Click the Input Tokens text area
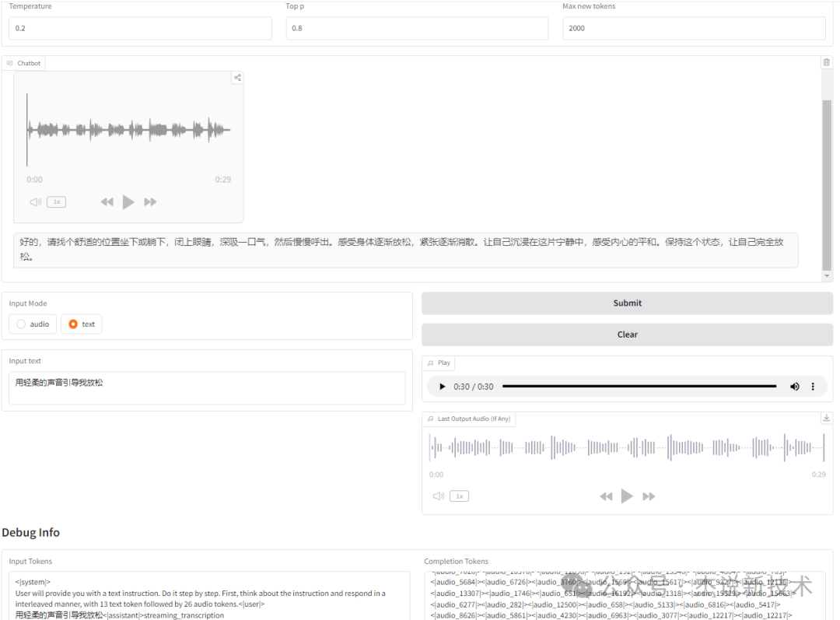The image size is (840, 620). click(209, 596)
